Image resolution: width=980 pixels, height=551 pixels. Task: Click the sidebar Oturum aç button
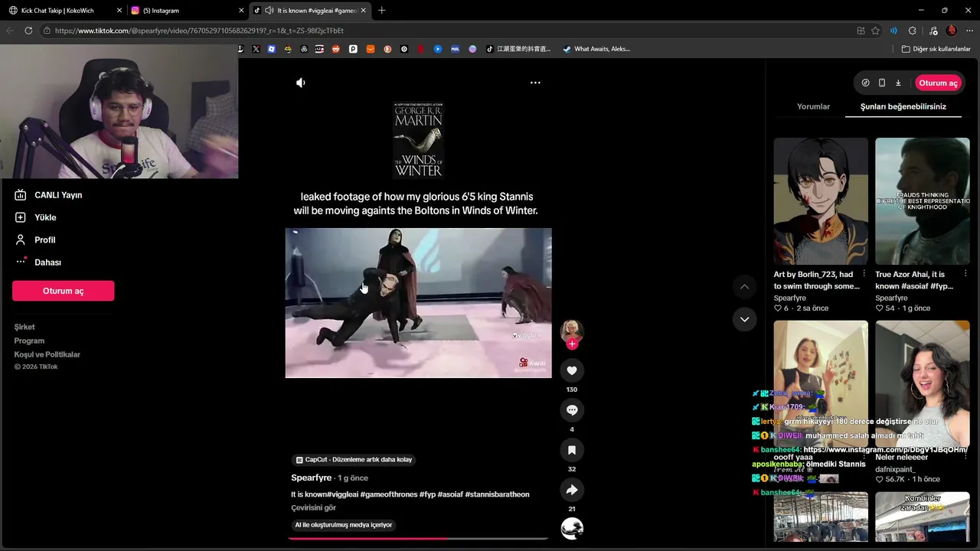pos(63,291)
